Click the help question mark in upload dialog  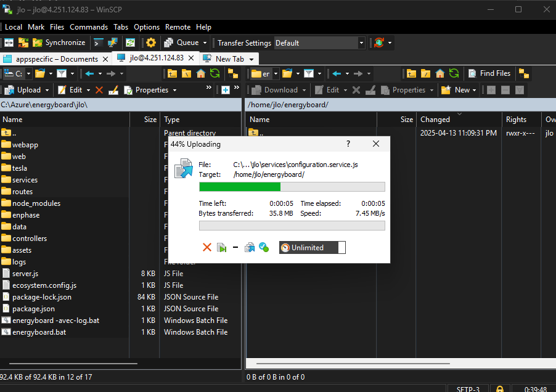coord(348,144)
